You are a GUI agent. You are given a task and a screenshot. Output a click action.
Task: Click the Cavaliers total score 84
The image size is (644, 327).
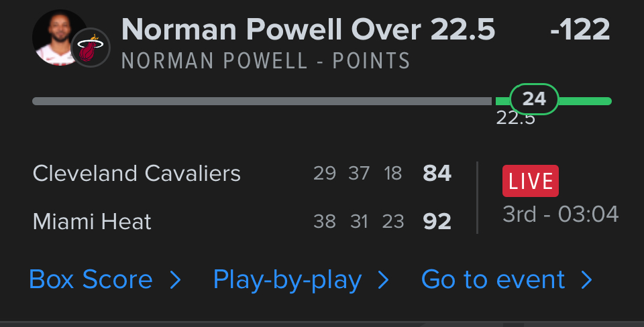tap(437, 174)
